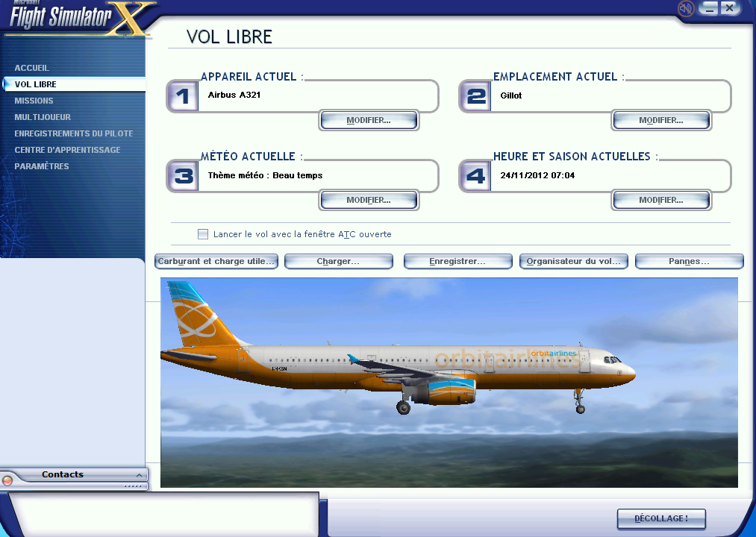Screen dimensions: 756x537
Task: Click the Gillot location text
Action: click(x=511, y=95)
